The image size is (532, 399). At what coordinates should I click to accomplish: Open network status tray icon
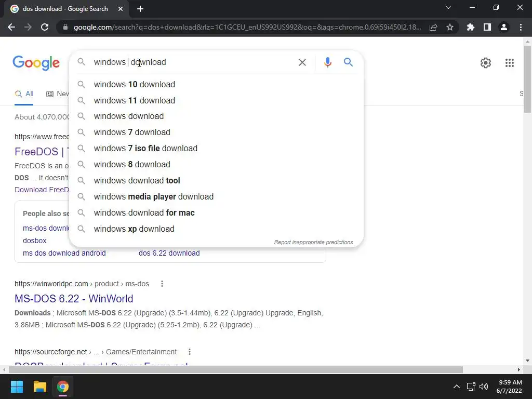point(471,387)
